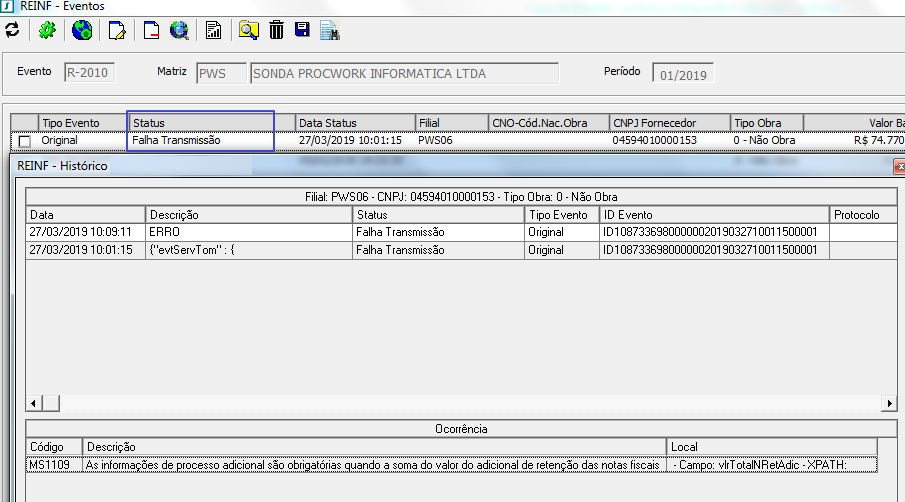The height and width of the screenshot is (502, 905).
Task: Click the document edit pencil icon
Action: (x=116, y=31)
